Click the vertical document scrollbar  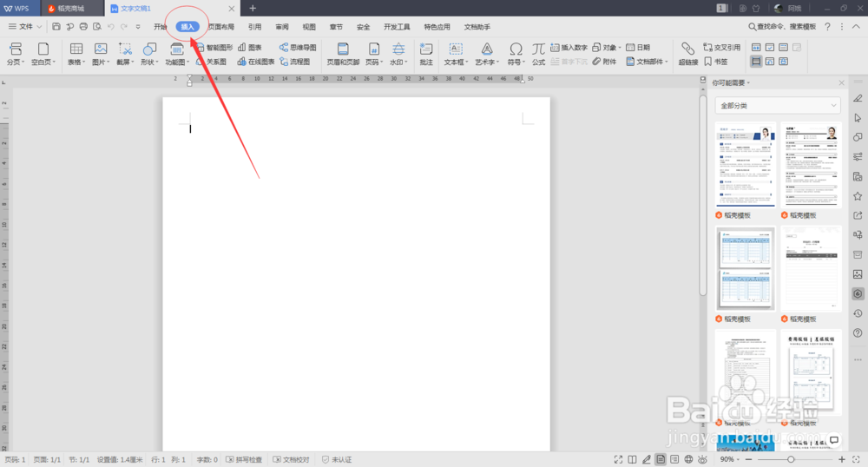click(x=702, y=195)
